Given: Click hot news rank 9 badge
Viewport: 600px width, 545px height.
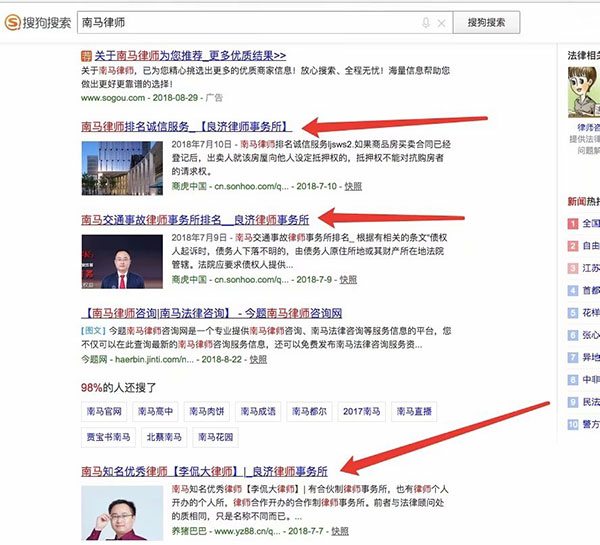Looking at the screenshot, I should 572,402.
